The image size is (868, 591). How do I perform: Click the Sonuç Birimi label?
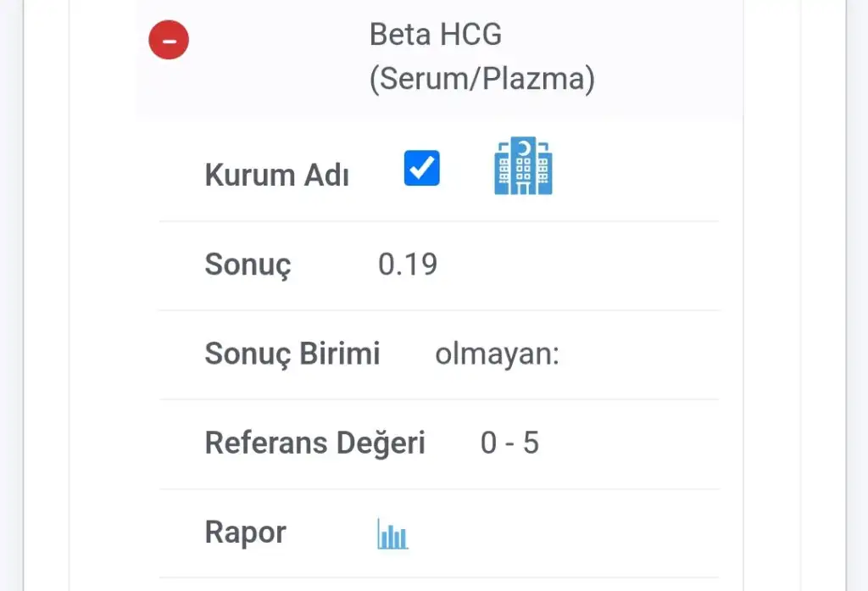tap(292, 354)
